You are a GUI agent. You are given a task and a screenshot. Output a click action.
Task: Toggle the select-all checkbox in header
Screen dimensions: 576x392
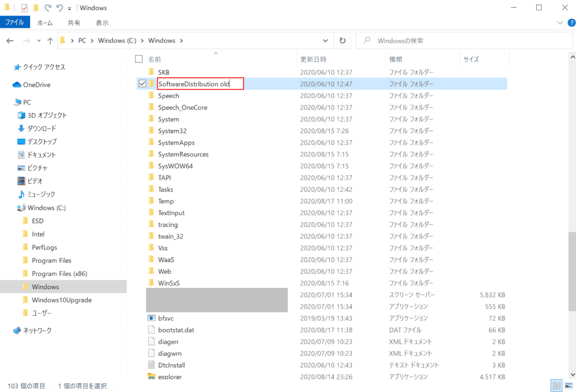pos(139,59)
